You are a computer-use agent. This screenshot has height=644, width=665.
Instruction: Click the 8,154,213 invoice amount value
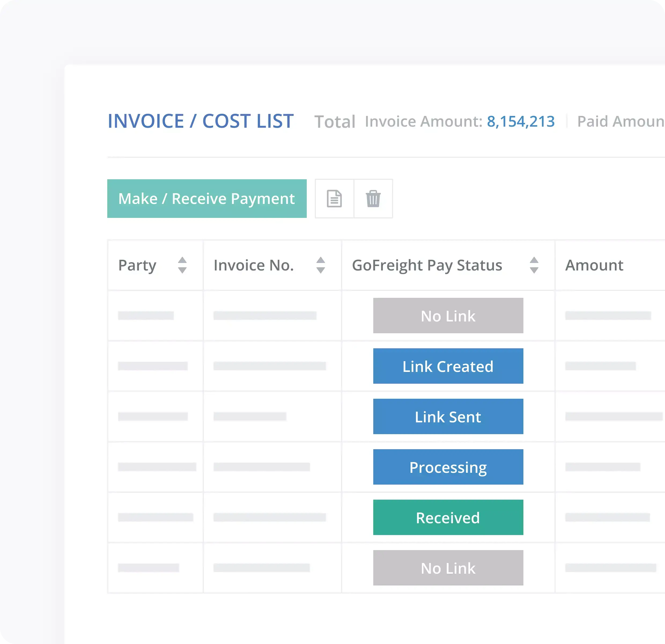point(521,122)
